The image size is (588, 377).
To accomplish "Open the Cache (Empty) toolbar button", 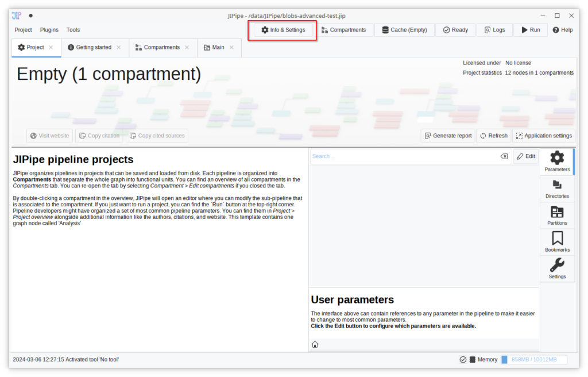I will [x=404, y=30].
